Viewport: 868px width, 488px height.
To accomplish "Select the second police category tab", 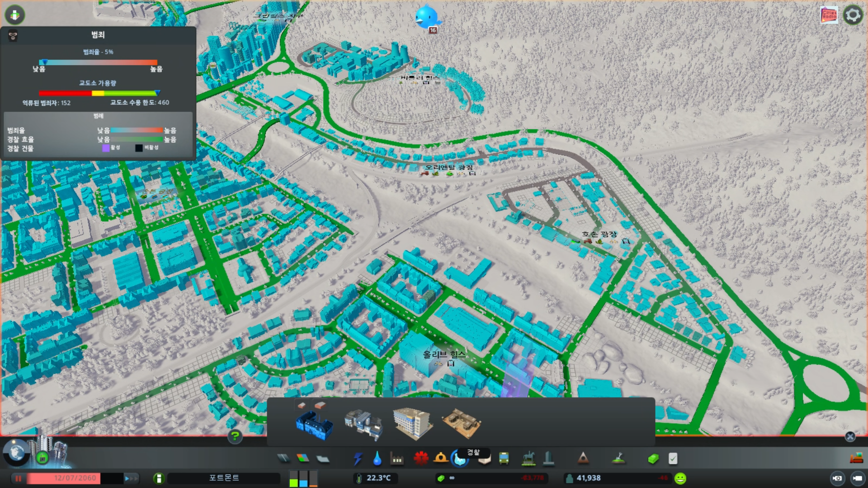I will coord(320,405).
